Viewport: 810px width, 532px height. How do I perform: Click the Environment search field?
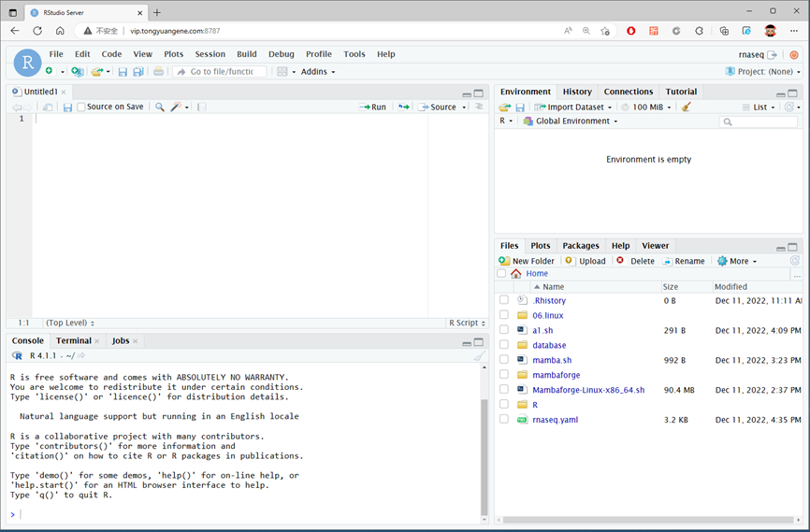758,122
